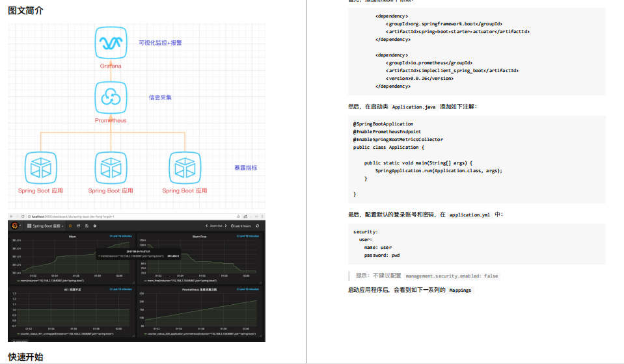Click Last 10 minutes on Prometheus panel
Image resolution: width=624 pixels, height=364 pixels.
247,289
